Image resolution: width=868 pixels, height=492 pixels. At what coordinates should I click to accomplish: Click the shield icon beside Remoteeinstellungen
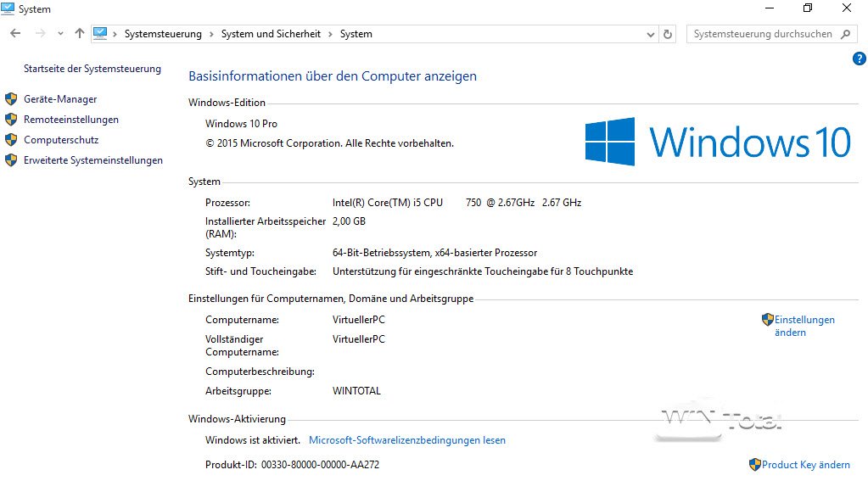pos(11,120)
